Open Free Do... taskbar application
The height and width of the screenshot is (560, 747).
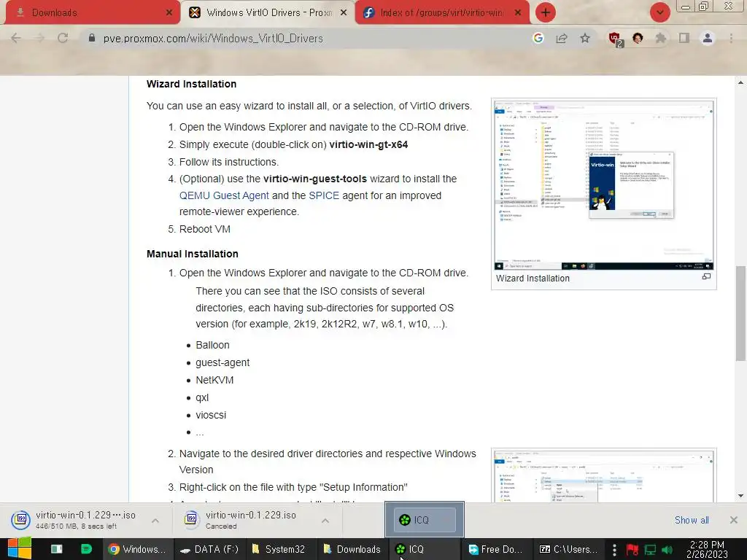(x=495, y=549)
